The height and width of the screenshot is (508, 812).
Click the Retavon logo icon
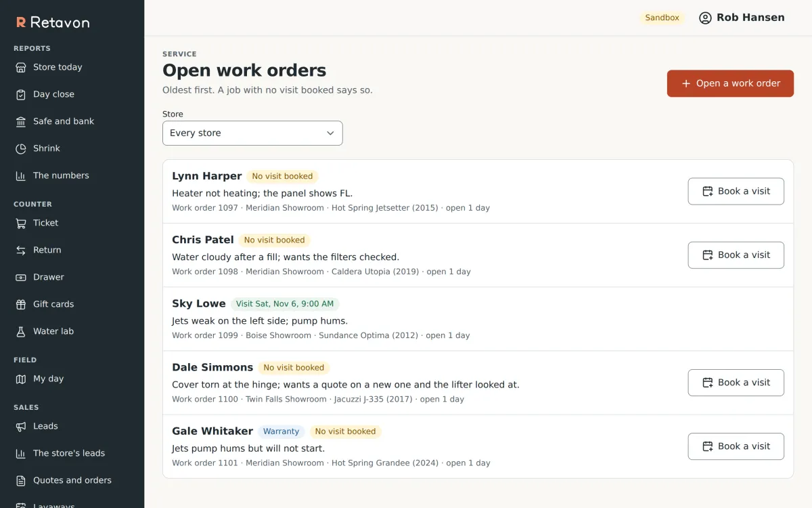click(x=21, y=22)
